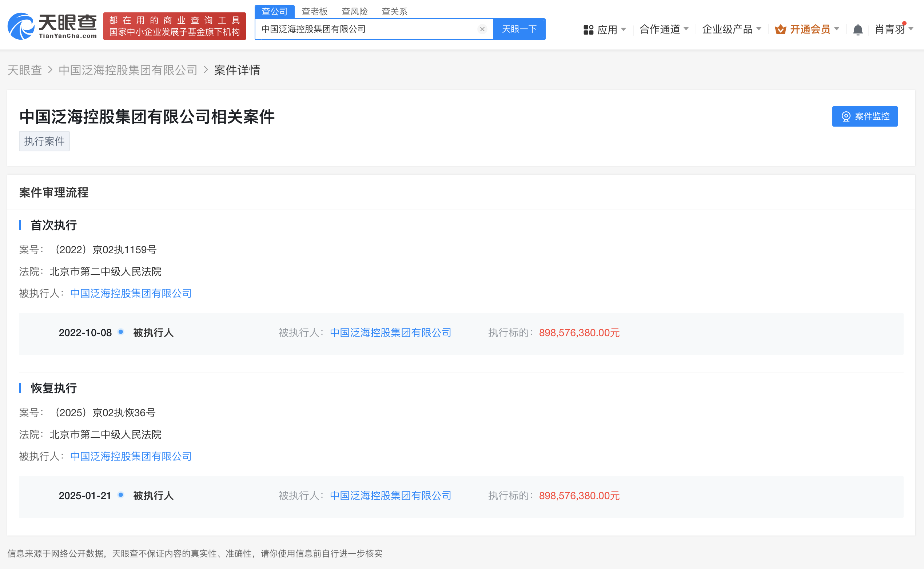Open the 开通会员 dropdown arrow

[837, 29]
